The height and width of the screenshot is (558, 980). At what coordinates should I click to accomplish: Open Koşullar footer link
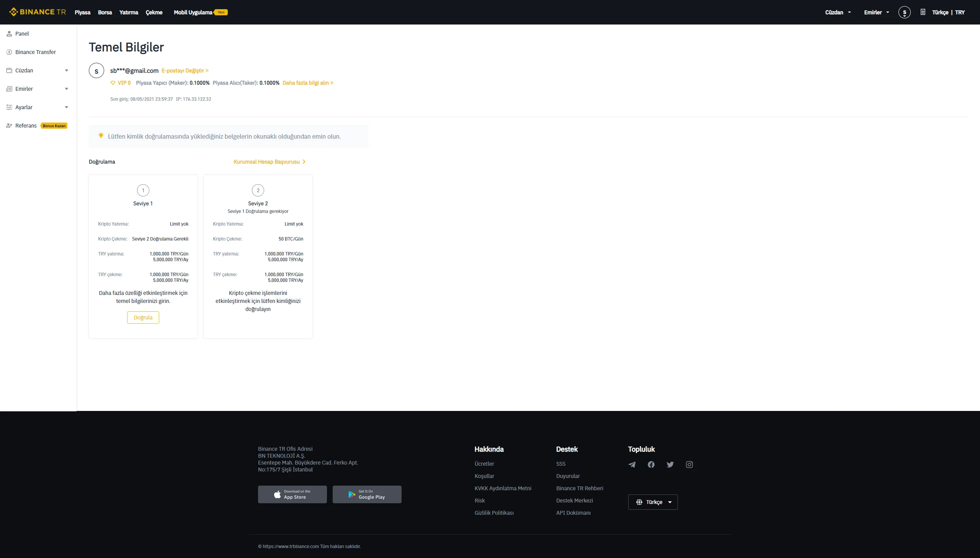pos(484,476)
